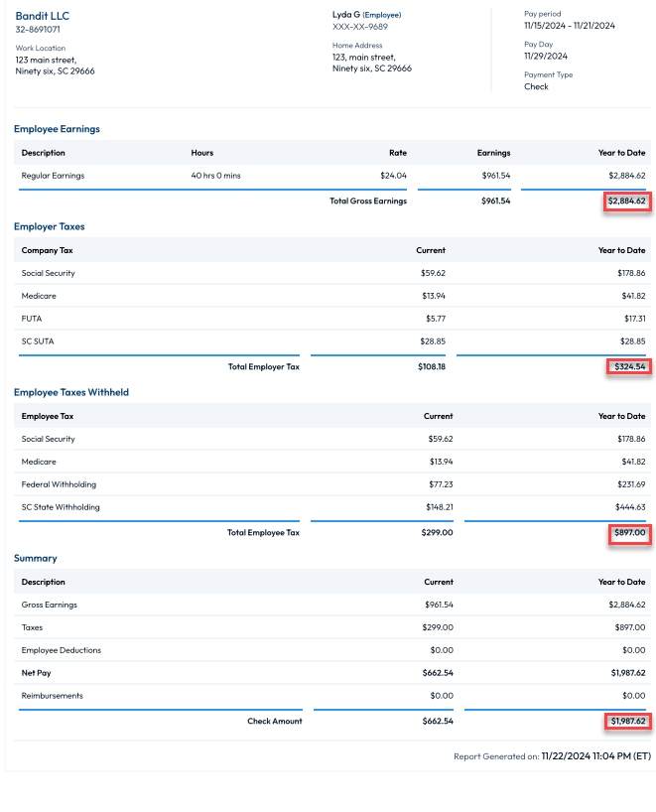Select the payment type value Check
This screenshot has height=812, width=656.
pyautogui.click(x=536, y=86)
